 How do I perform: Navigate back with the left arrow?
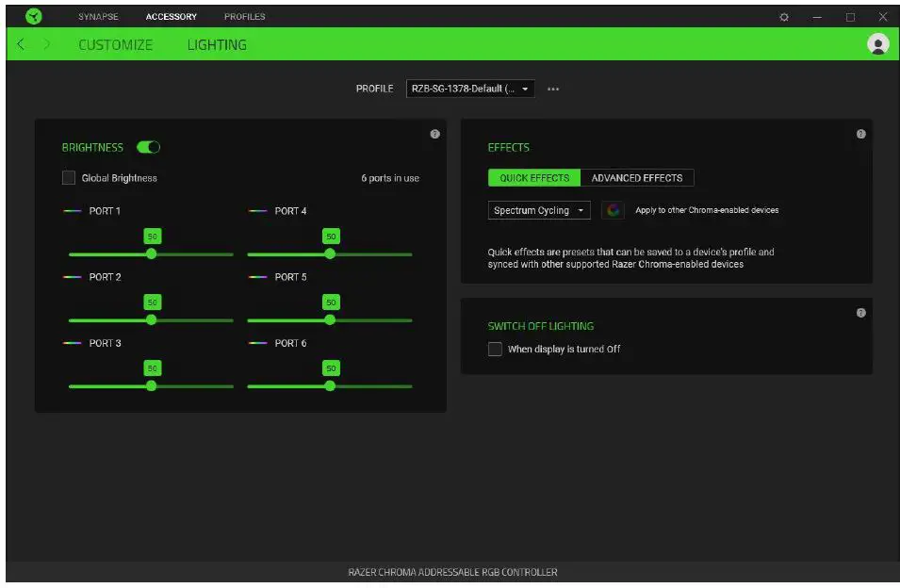pyautogui.click(x=21, y=43)
